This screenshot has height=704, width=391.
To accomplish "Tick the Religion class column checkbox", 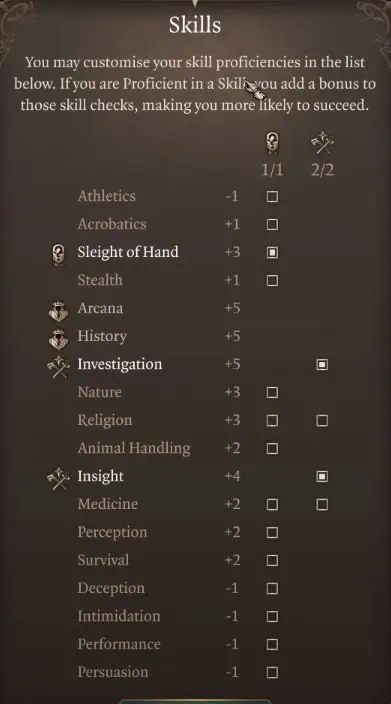I will [x=322, y=421].
